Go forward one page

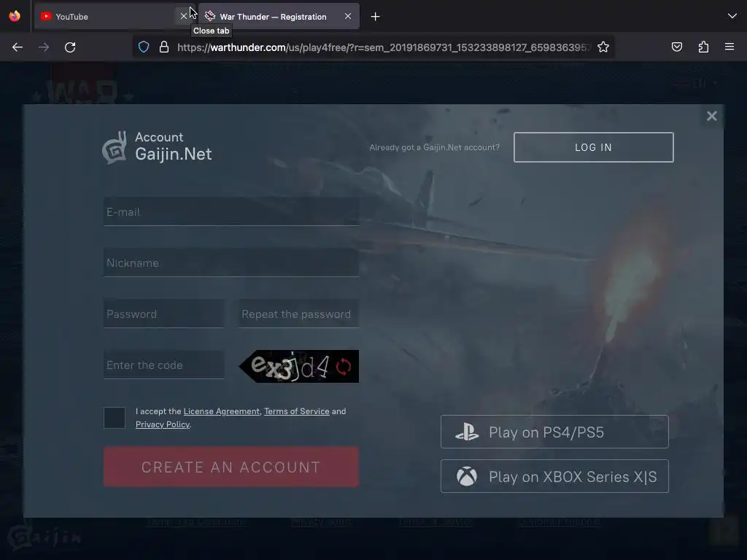click(44, 47)
